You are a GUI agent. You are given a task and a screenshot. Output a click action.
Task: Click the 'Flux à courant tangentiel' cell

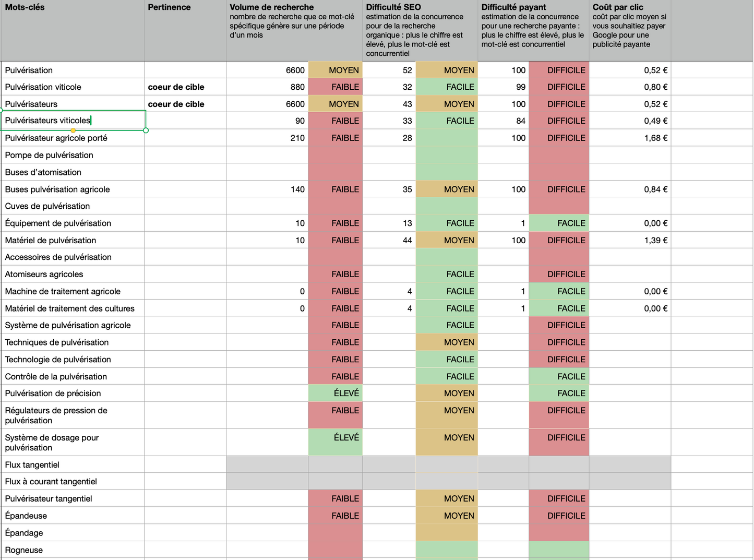pyautogui.click(x=73, y=481)
